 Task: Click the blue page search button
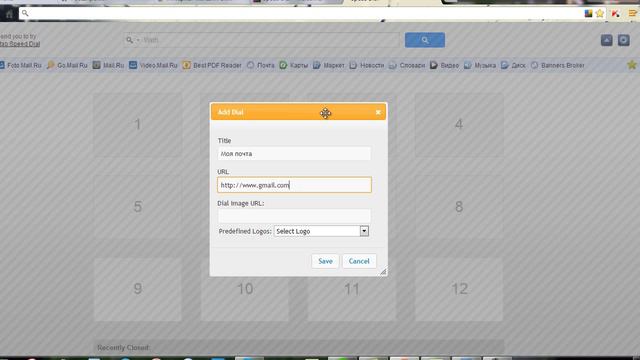click(425, 40)
